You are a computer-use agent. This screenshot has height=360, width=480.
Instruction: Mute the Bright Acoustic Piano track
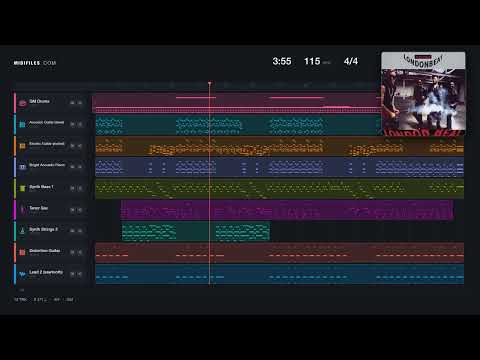[72, 167]
